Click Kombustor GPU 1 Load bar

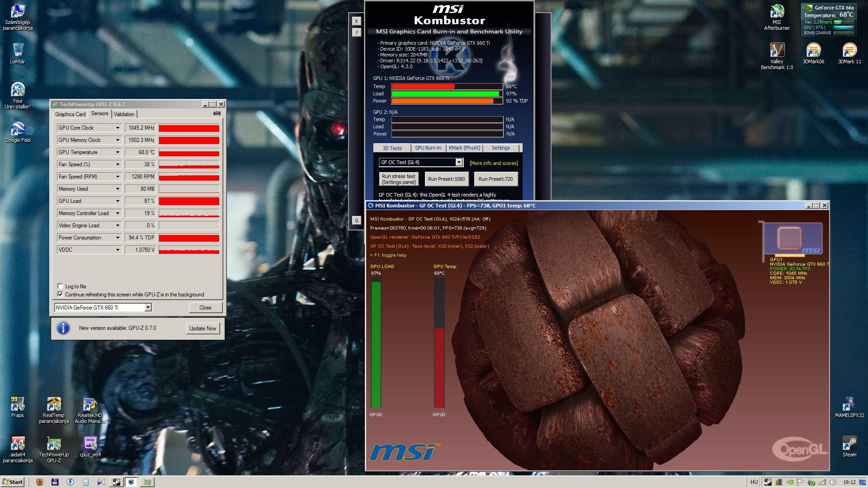click(447, 94)
